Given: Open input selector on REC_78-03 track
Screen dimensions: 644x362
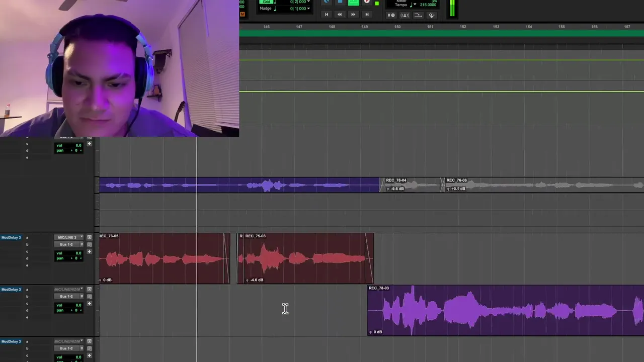Looking at the screenshot, I should 69,290.
